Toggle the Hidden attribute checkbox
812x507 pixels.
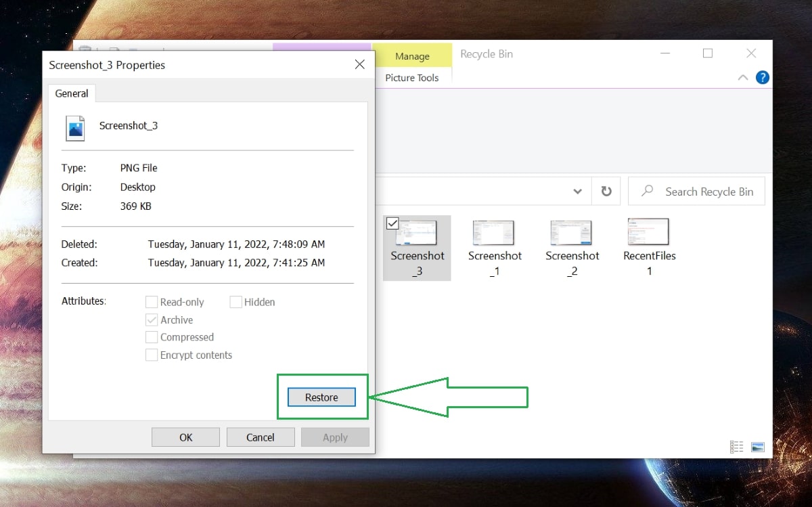(235, 302)
